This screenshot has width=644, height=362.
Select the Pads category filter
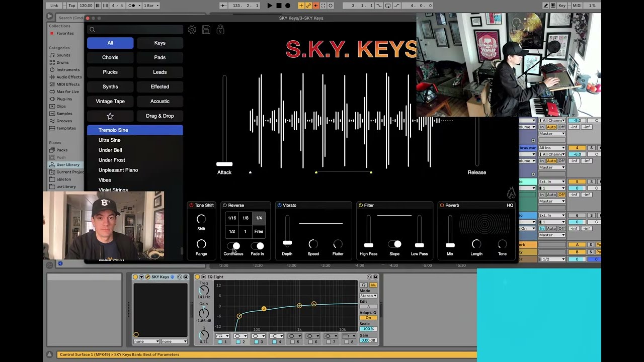[160, 57]
